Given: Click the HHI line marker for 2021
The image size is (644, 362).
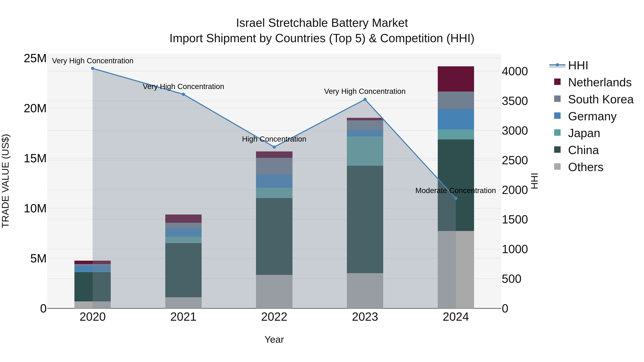Looking at the screenshot, I should click(x=183, y=94).
